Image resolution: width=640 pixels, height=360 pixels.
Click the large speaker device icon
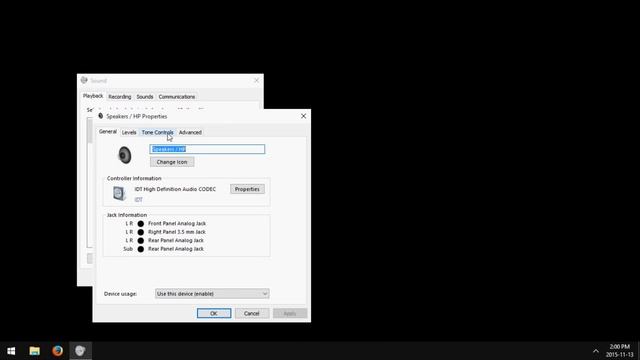pyautogui.click(x=124, y=155)
